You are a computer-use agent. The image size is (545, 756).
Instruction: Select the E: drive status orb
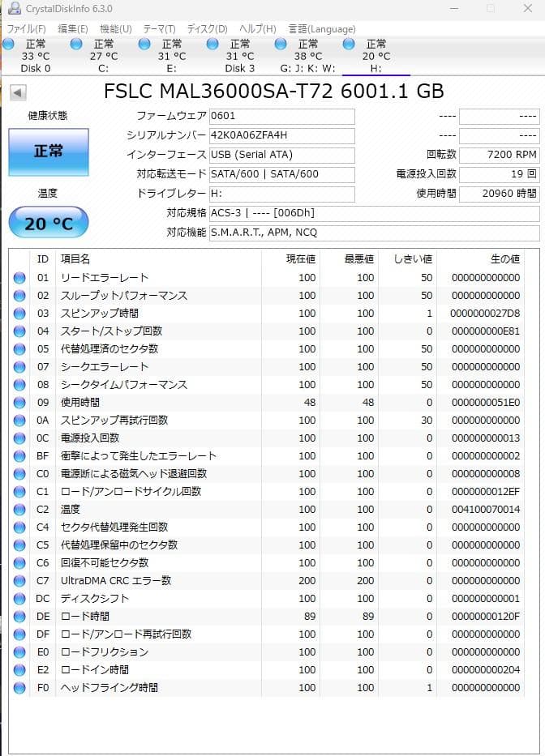[x=145, y=44]
